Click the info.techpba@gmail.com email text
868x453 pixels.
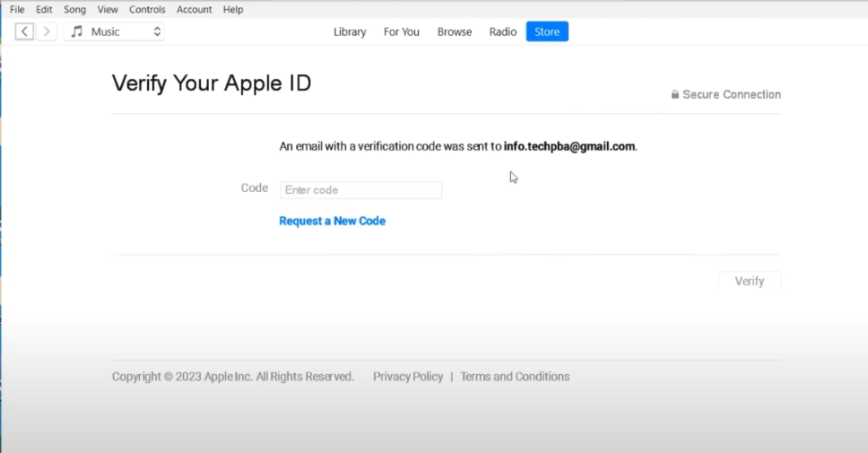(x=569, y=146)
